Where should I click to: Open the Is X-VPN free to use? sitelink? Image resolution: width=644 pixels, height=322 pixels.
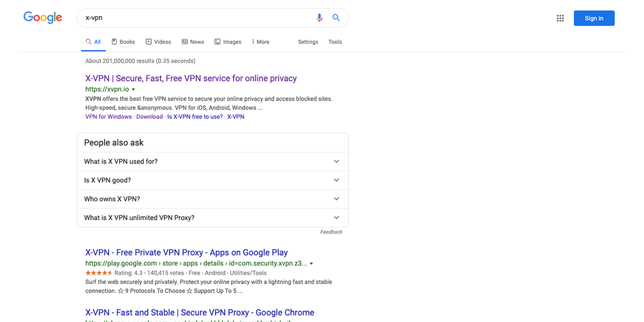click(x=195, y=117)
